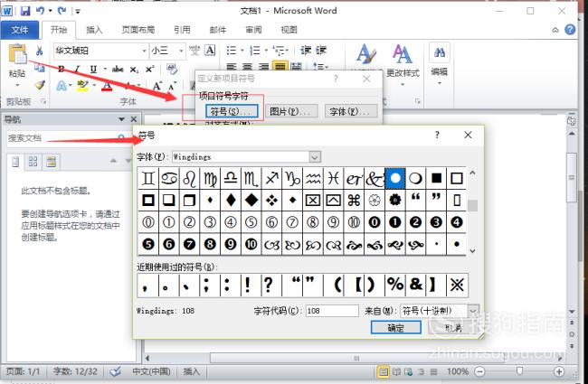This screenshot has height=384, width=588.
Task: Click the Change Styles icon
Action: click(x=402, y=54)
